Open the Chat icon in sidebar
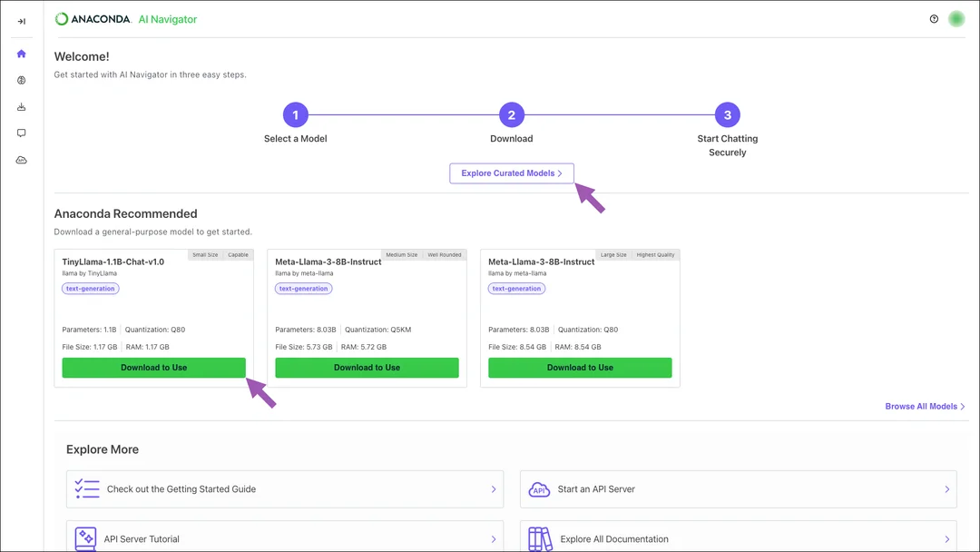This screenshot has height=552, width=980. pyautogui.click(x=21, y=133)
